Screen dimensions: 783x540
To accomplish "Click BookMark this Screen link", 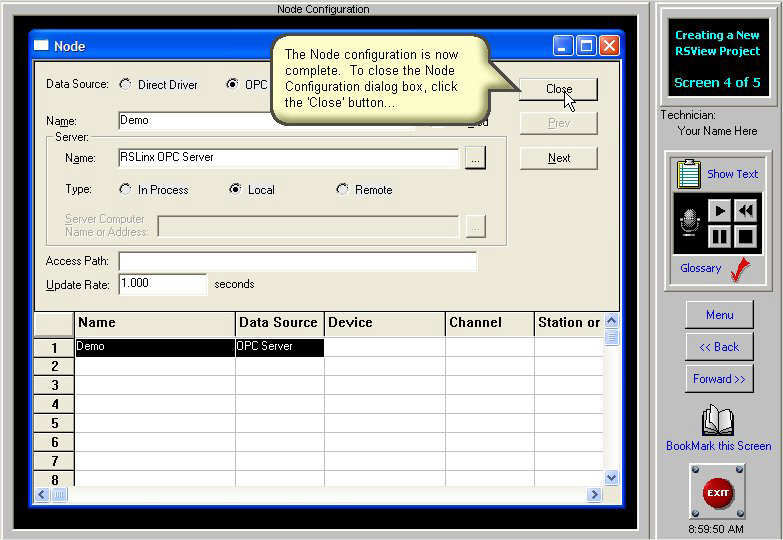I will click(719, 446).
